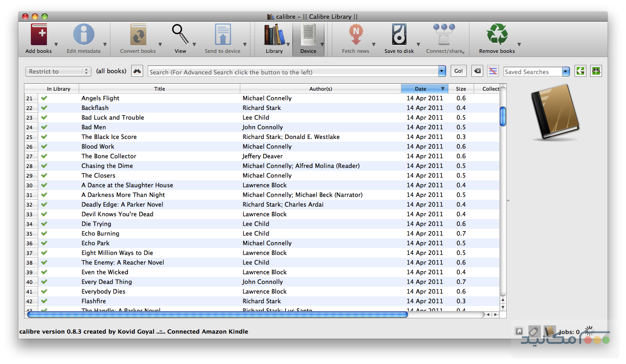Open the Restrict to dropdown
This screenshot has height=364, width=626.
pyautogui.click(x=58, y=71)
